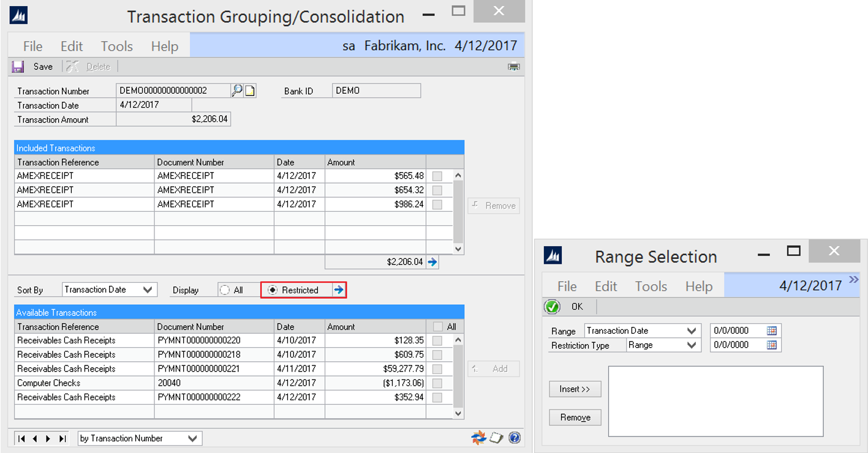Check the All checkbox in Available Transactions
Viewport: 868px width, 453px height.
[x=437, y=327]
